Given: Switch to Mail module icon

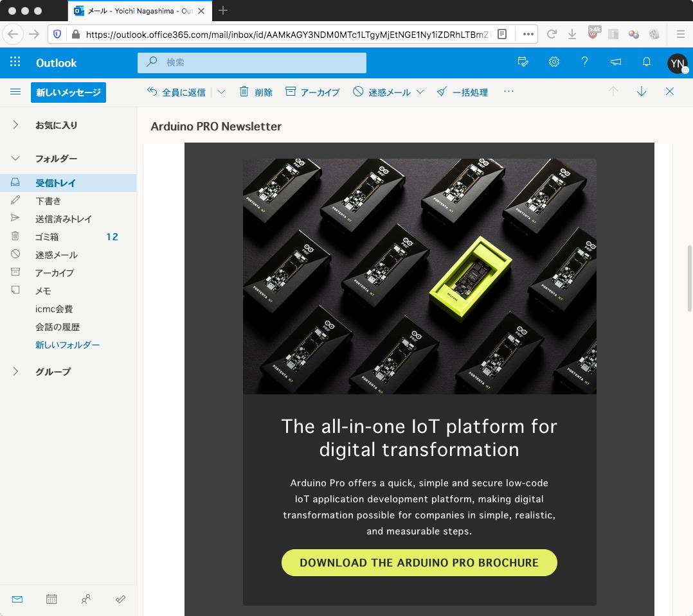Looking at the screenshot, I should (x=17, y=599).
